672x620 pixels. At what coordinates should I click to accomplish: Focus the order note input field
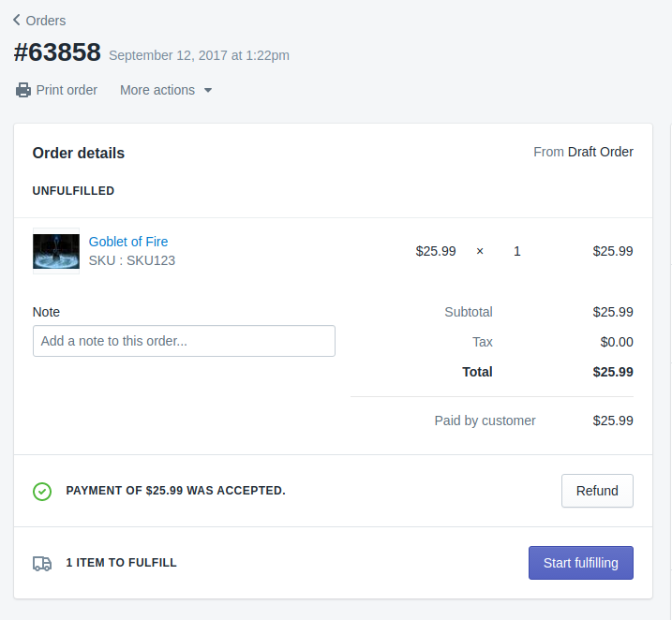click(184, 341)
